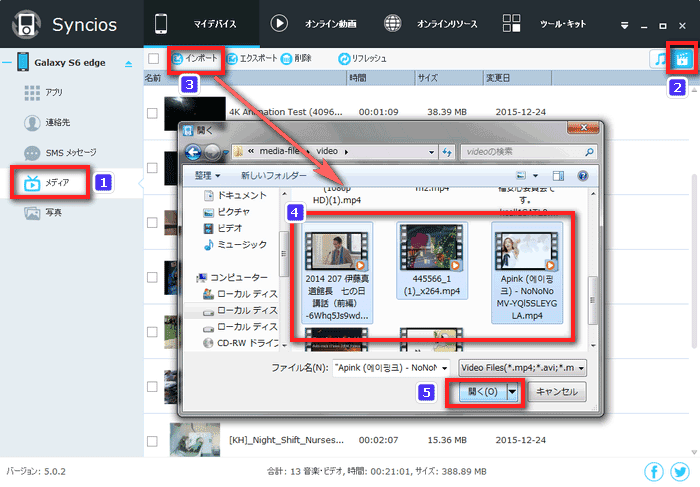Viewport: 700px width, 487px height.
Task: Open the マイデバイス tab
Action: pyautogui.click(x=201, y=24)
